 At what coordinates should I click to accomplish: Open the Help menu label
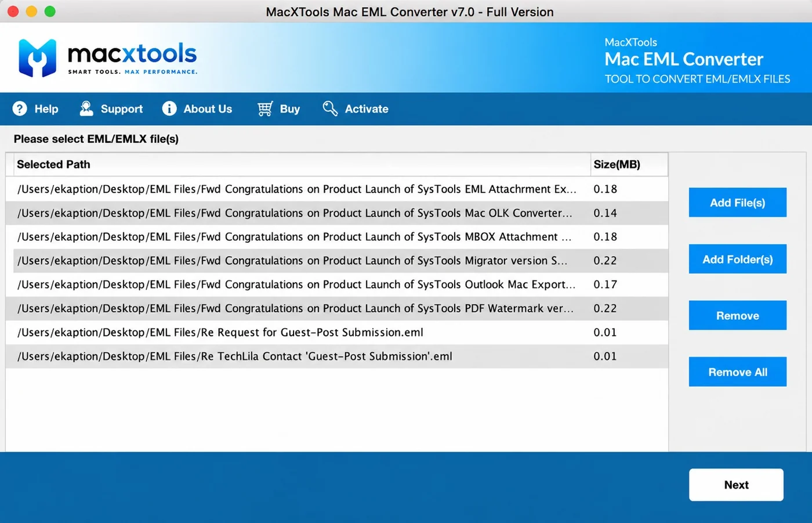coord(46,109)
